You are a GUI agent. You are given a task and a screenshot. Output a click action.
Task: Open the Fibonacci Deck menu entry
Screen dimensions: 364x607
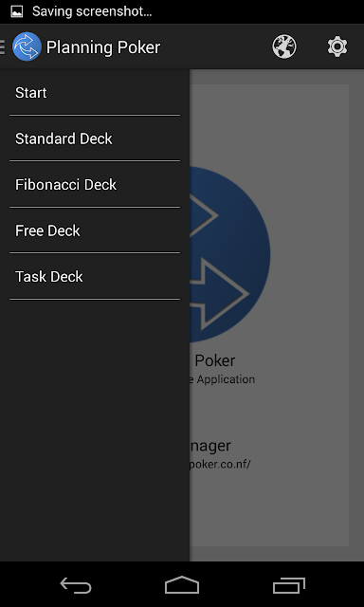[x=95, y=185]
